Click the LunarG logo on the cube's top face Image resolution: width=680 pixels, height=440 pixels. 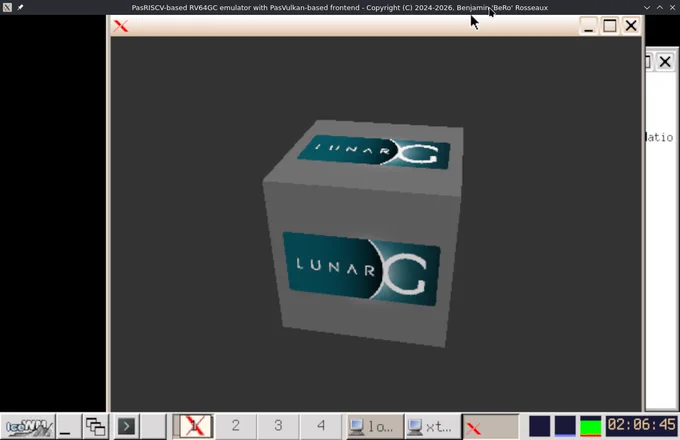374,151
